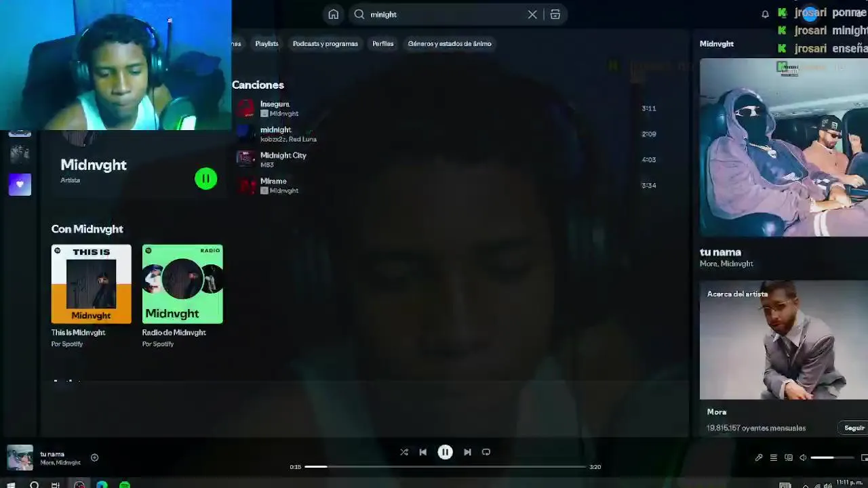Skip to previous track
This screenshot has height=488, width=868.
423,452
